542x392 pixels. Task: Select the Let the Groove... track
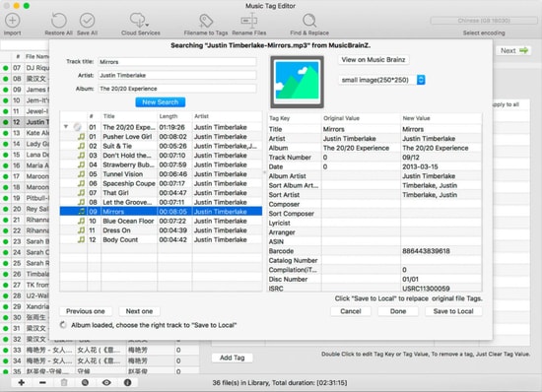pos(161,202)
